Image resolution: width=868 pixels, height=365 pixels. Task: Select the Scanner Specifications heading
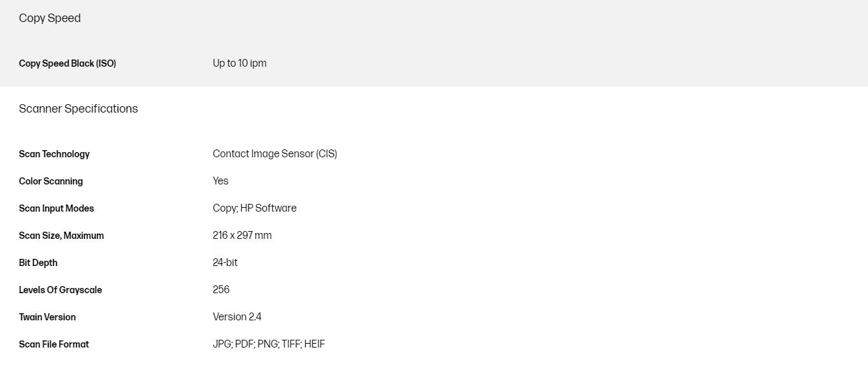[78, 109]
